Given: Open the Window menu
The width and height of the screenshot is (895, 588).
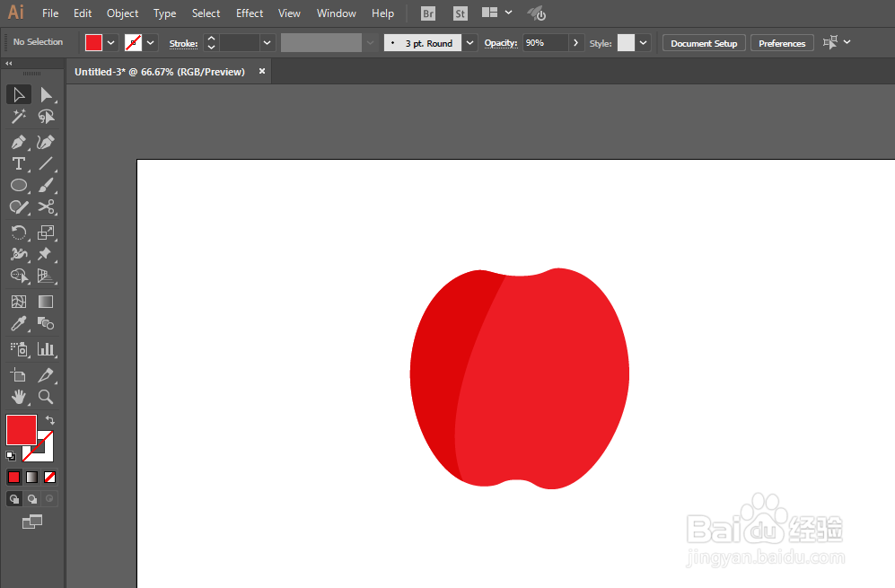Looking at the screenshot, I should pos(337,13).
